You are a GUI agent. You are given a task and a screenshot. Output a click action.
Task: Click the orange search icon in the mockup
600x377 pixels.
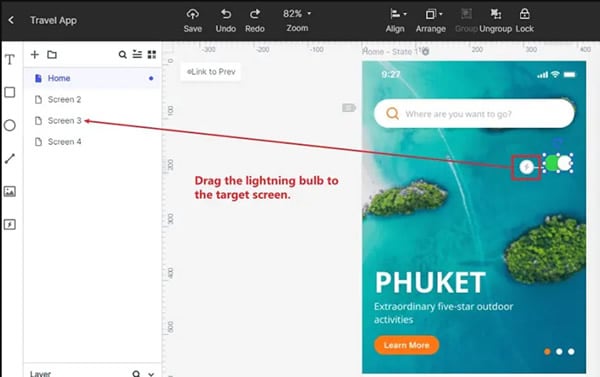[392, 114]
